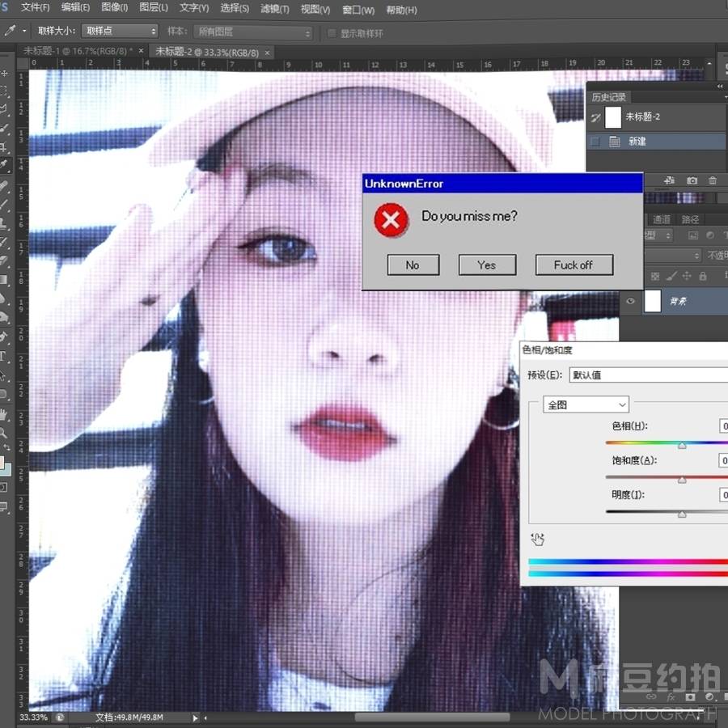Select the Rectangular Marquee tool
The width and height of the screenshot is (728, 728).
tap(4, 91)
